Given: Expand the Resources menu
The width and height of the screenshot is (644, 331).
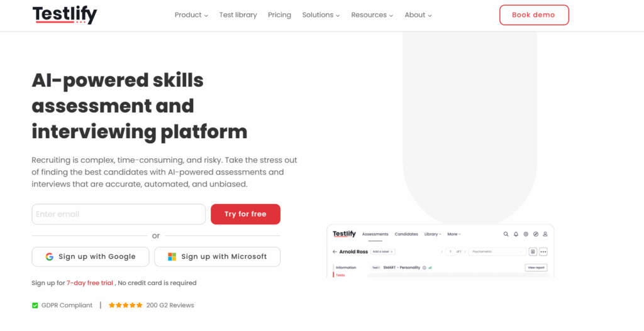Looking at the screenshot, I should click(372, 15).
